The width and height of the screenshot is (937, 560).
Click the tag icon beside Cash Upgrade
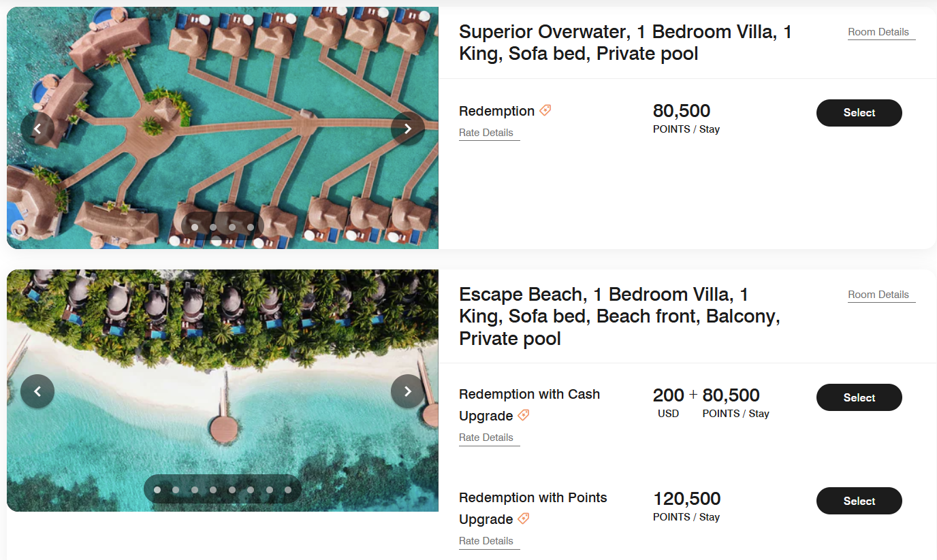524,415
